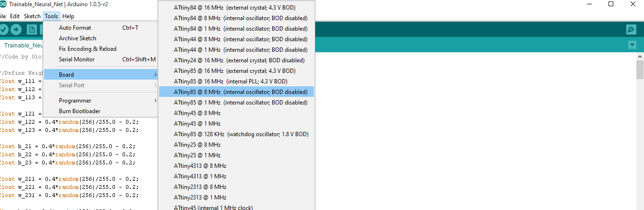Select ATtiny85 @ 8 MHz internal oscillator board
This screenshot has height=210, width=644.
(x=241, y=92)
